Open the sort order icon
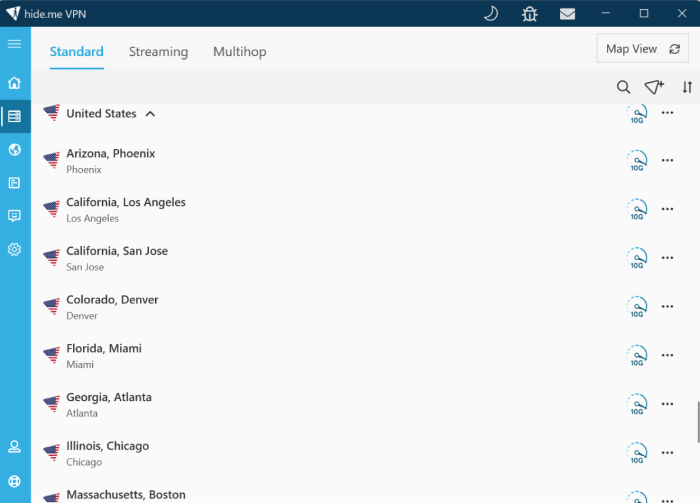The width and height of the screenshot is (700, 503). point(687,87)
